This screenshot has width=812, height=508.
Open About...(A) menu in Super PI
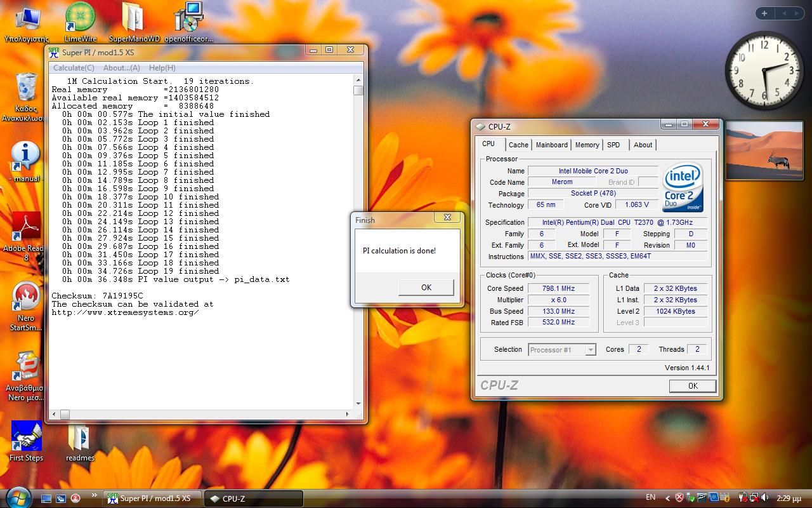pos(121,68)
